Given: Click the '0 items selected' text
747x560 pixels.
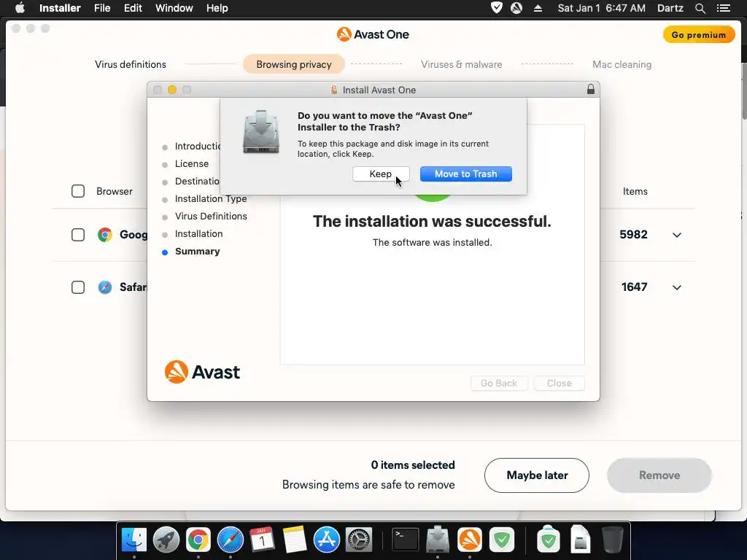Looking at the screenshot, I should 413,464.
